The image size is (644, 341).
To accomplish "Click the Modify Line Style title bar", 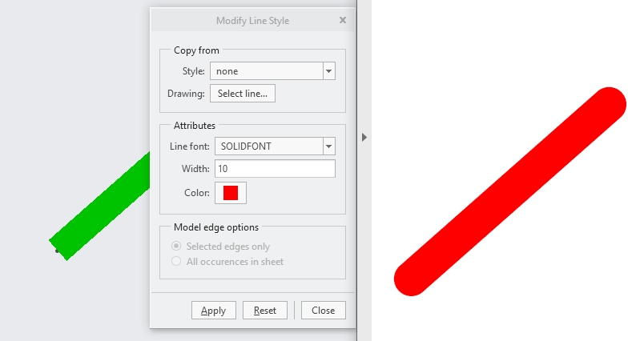I will (252, 20).
